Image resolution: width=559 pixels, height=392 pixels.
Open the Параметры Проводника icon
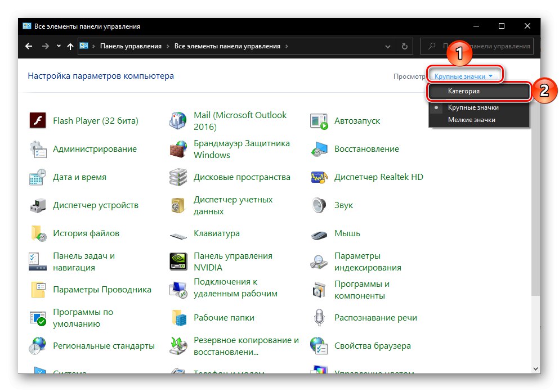point(38,290)
